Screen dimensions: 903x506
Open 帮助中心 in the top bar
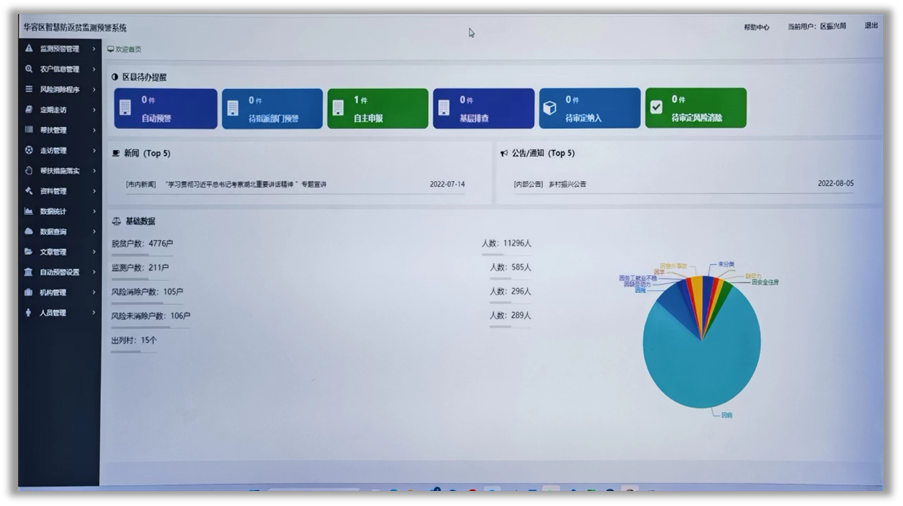(756, 27)
